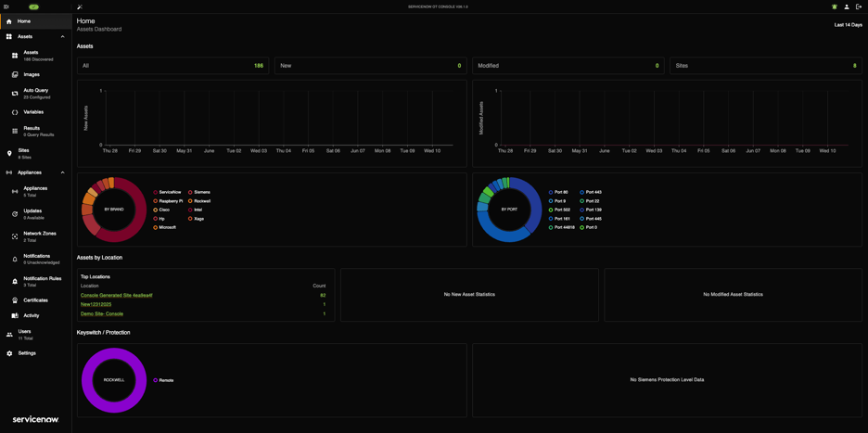Open the Modified assets card

[568, 65]
